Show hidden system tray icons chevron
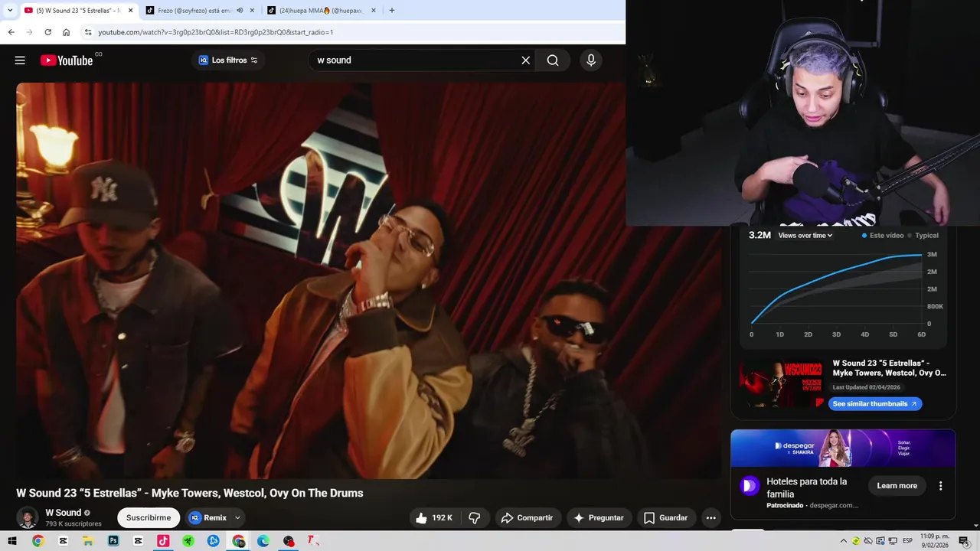The width and height of the screenshot is (980, 551). click(x=844, y=541)
